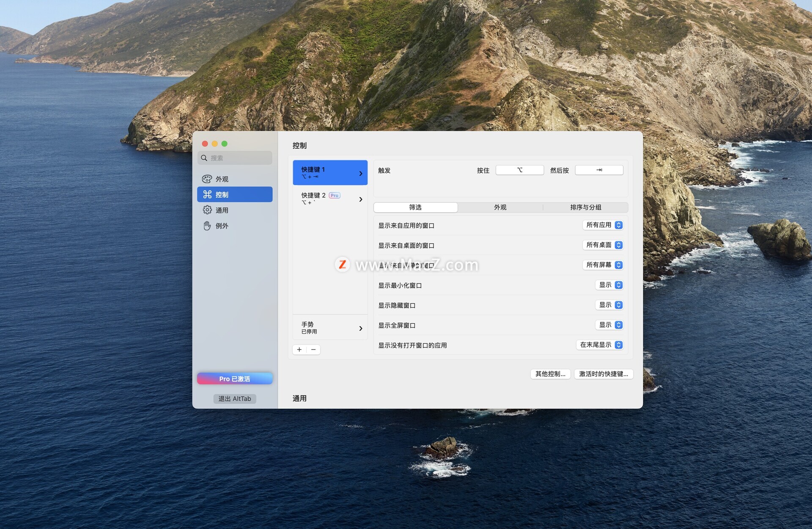Switch to the 外观 tab in the shortcut panel
This screenshot has width=812, height=529.
coord(500,207)
